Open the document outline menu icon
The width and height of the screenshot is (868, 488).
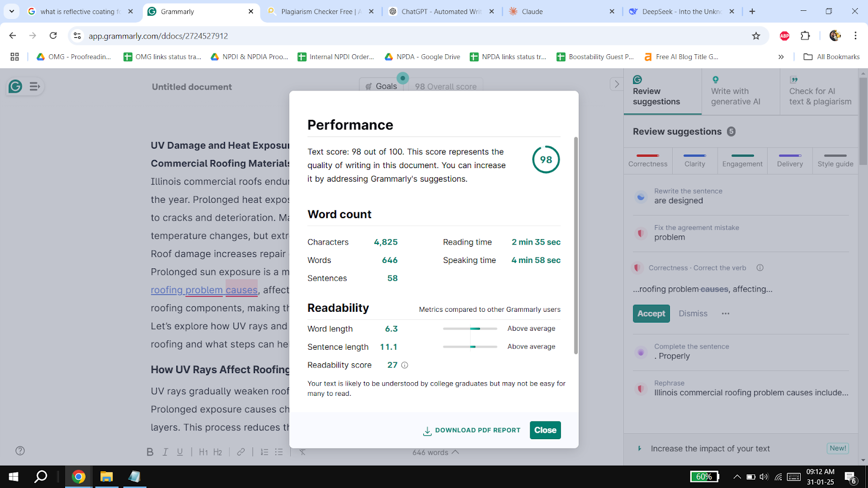coord(35,86)
